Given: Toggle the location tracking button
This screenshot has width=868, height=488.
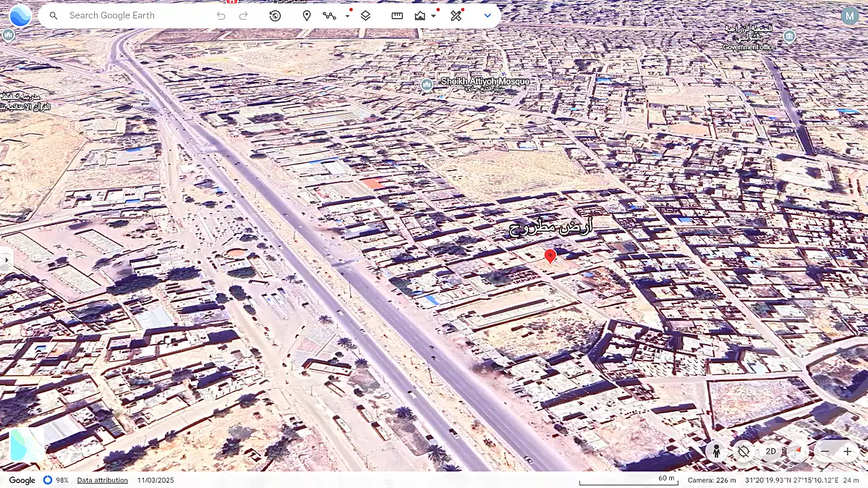Looking at the screenshot, I should point(743,451).
